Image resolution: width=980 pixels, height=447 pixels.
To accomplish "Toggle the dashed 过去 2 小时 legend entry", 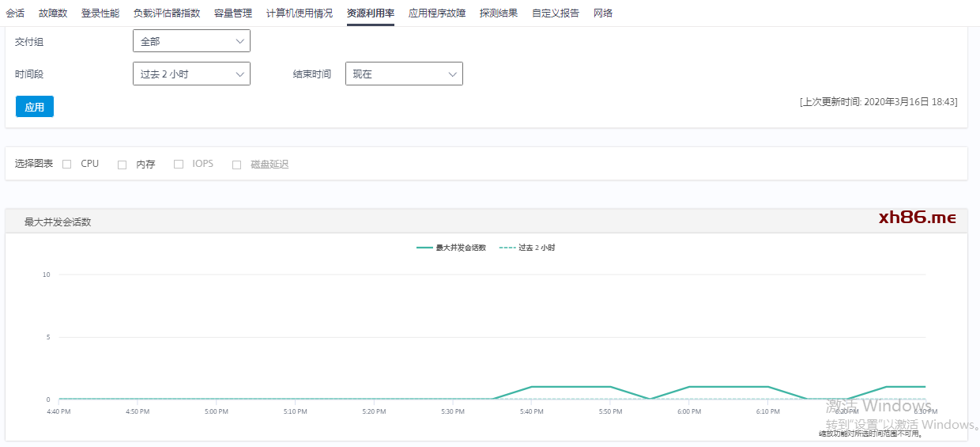I will 528,248.
